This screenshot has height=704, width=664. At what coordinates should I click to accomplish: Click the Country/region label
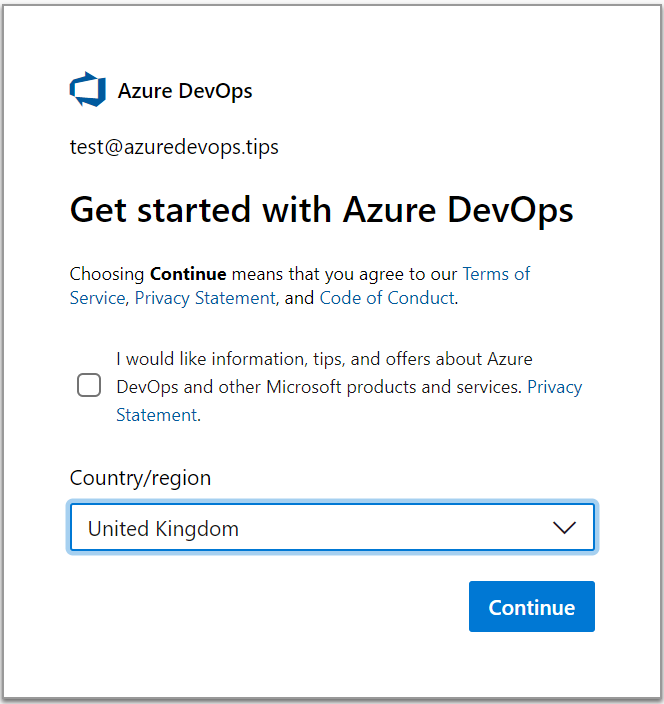click(141, 478)
